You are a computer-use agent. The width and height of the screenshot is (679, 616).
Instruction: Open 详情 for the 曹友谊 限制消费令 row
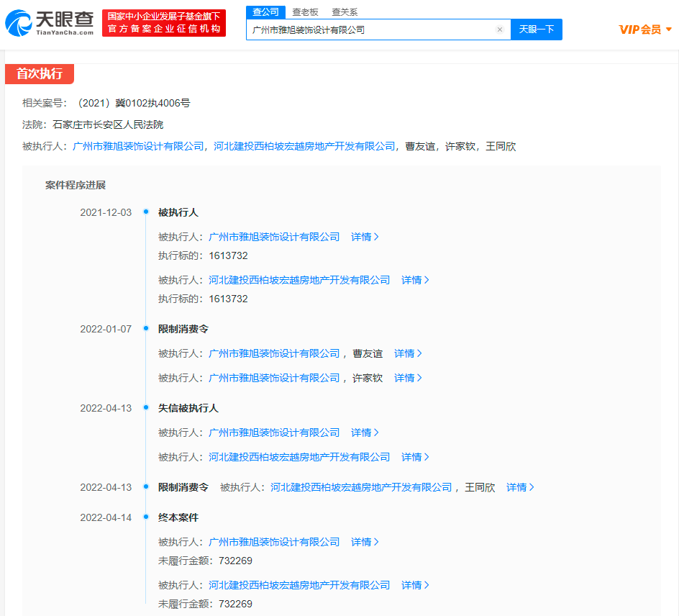408,353
